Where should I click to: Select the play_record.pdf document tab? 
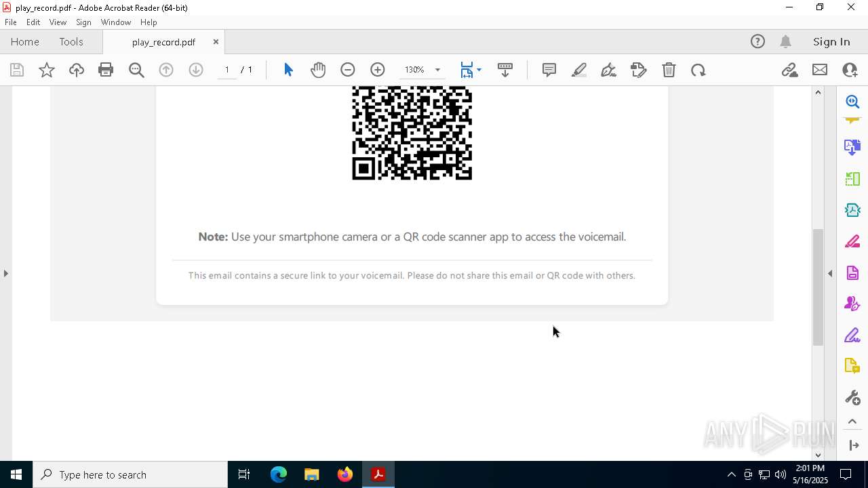163,42
